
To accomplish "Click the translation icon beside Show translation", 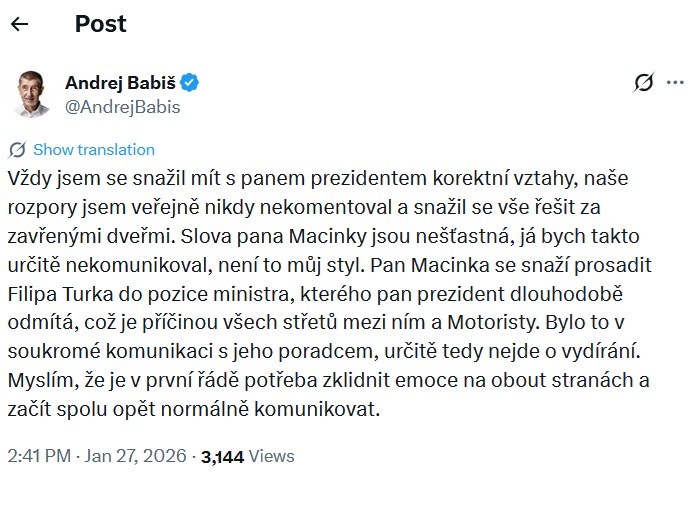I will (x=16, y=150).
